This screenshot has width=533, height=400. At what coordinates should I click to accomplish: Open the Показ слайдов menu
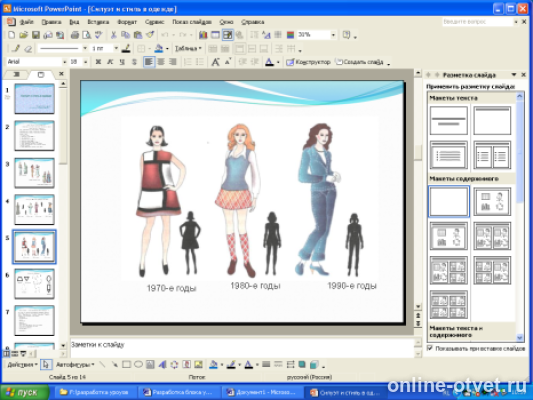192,22
